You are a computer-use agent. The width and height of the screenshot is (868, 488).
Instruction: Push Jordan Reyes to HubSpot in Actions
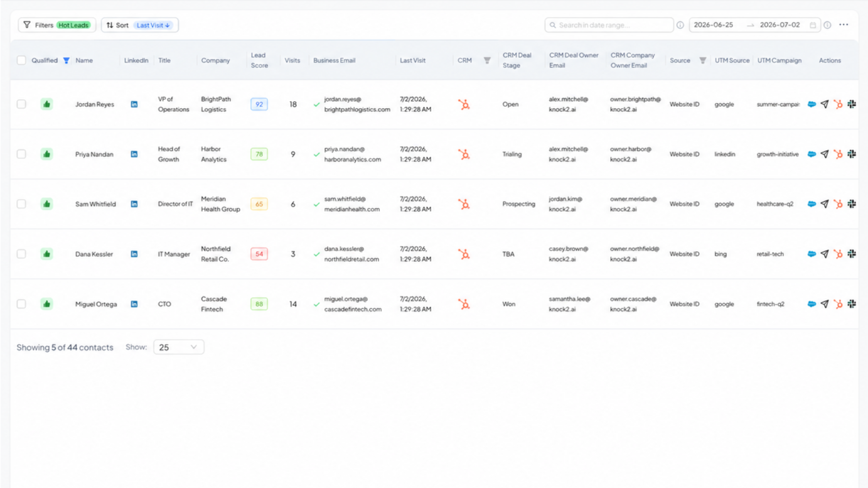tap(838, 104)
